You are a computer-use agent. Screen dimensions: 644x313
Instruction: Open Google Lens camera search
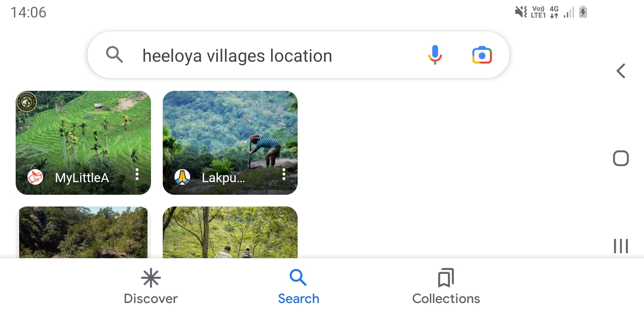482,55
